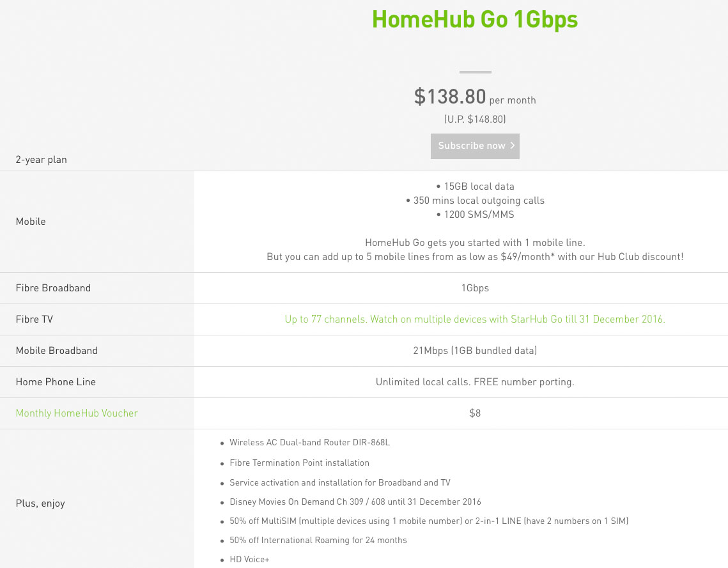
Task: Click the 21Mbps bundled data value
Action: [x=475, y=351]
